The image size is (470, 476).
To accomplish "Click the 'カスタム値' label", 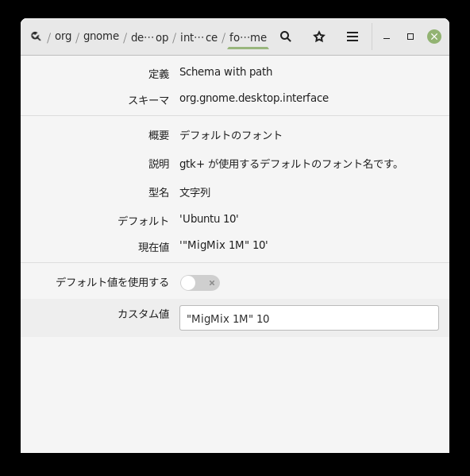I will pos(144,314).
